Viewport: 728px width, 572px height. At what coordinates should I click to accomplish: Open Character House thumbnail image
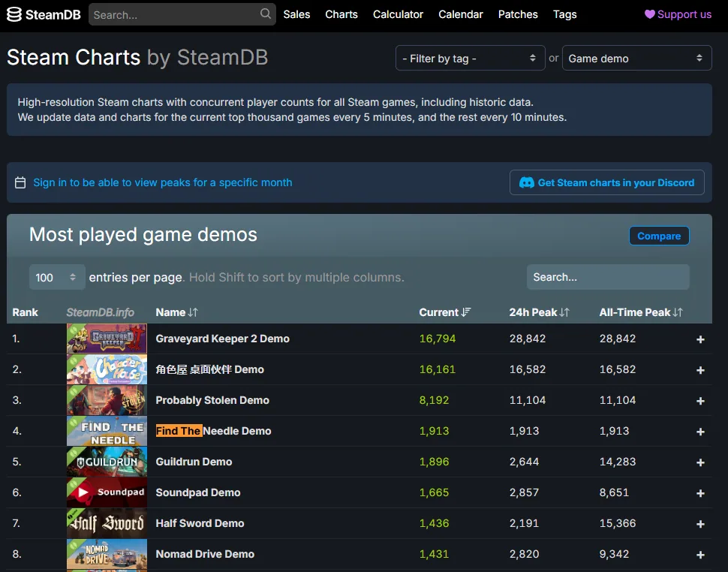[x=107, y=369]
